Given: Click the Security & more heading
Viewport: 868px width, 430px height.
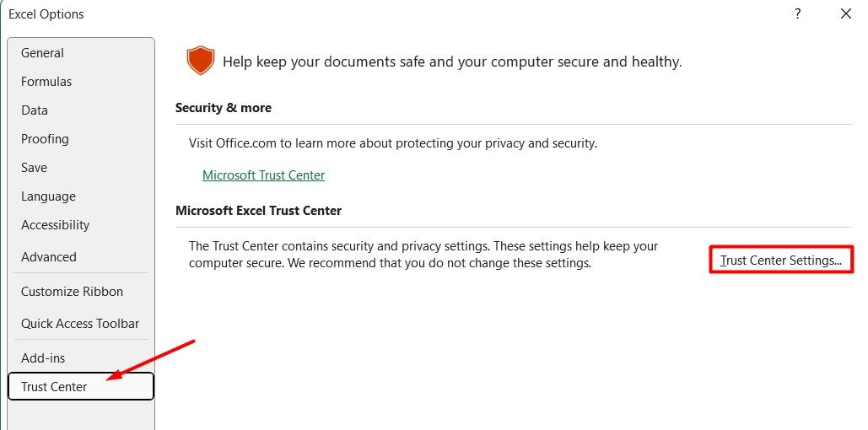Looking at the screenshot, I should [x=223, y=108].
